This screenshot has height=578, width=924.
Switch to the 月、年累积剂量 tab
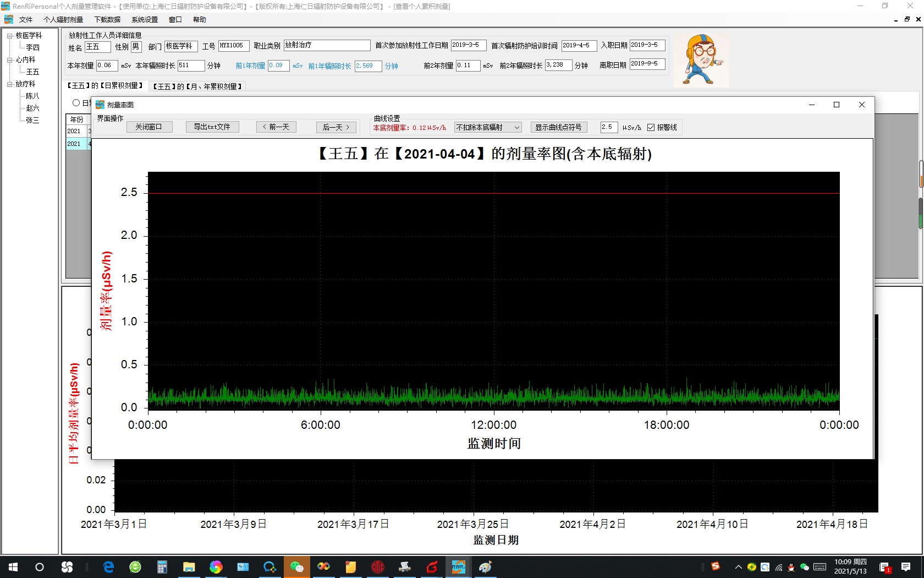[x=197, y=86]
